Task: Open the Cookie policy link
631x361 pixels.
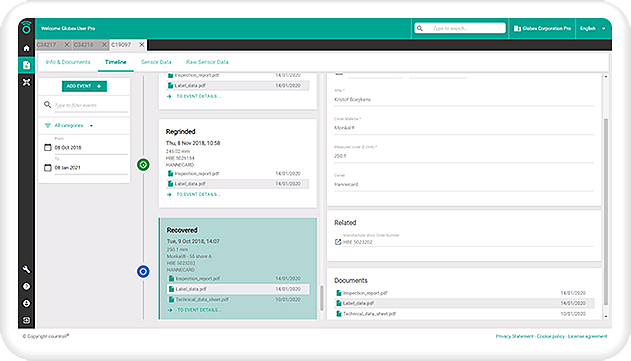Action: (x=551, y=336)
